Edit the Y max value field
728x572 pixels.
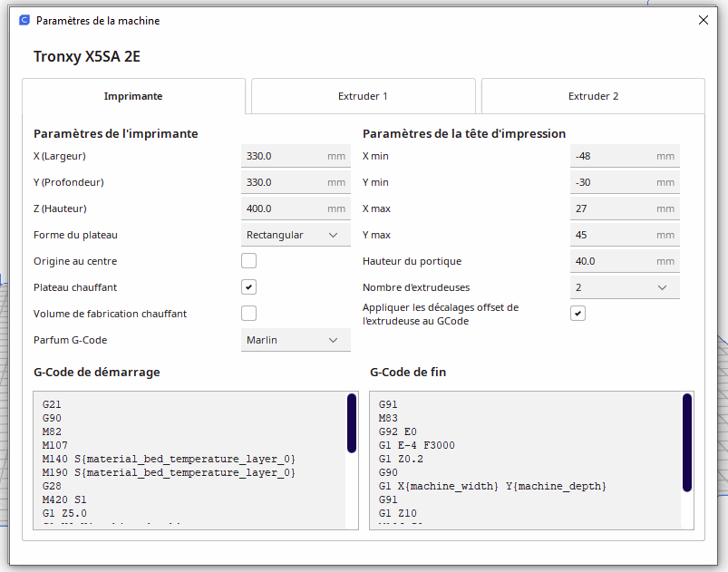tap(625, 235)
